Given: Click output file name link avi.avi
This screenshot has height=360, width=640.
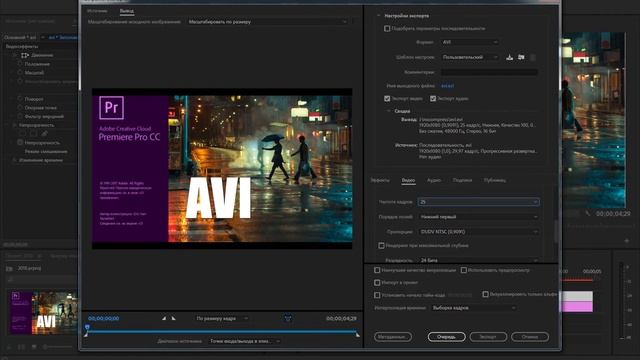Looking at the screenshot, I should tap(447, 86).
